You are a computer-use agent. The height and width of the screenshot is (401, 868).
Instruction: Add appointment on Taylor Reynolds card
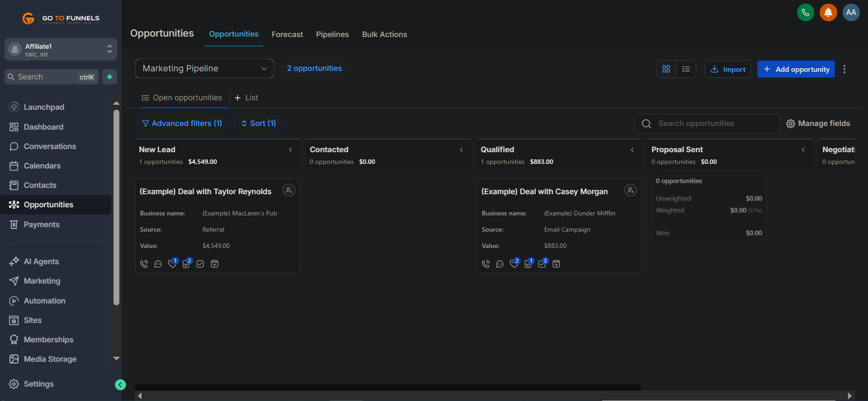click(x=215, y=264)
